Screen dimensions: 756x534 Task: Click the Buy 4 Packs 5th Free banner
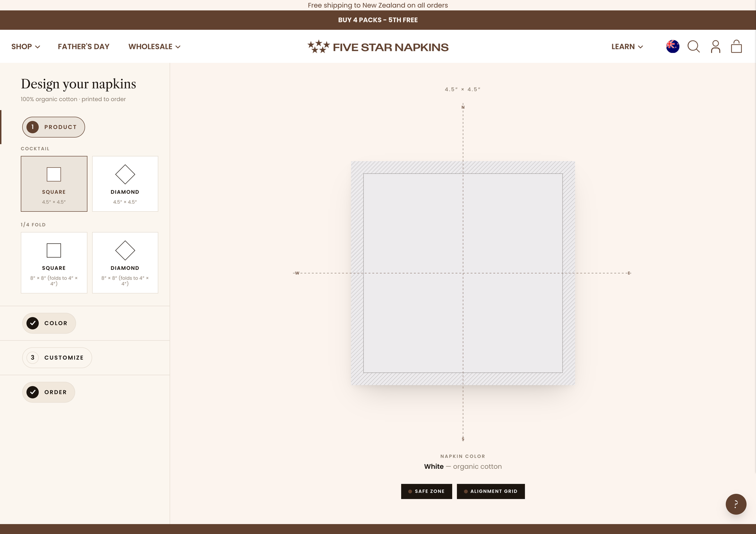point(378,20)
